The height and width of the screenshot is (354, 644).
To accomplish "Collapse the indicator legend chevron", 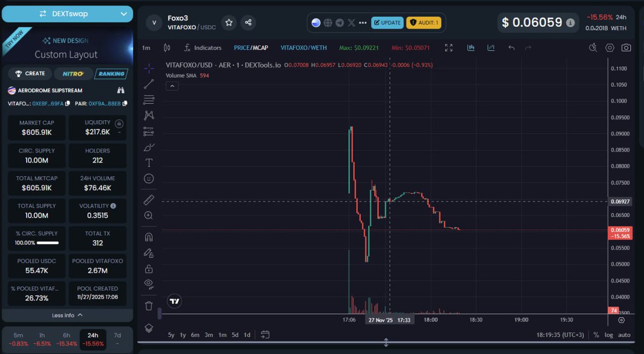I will 172,86.
